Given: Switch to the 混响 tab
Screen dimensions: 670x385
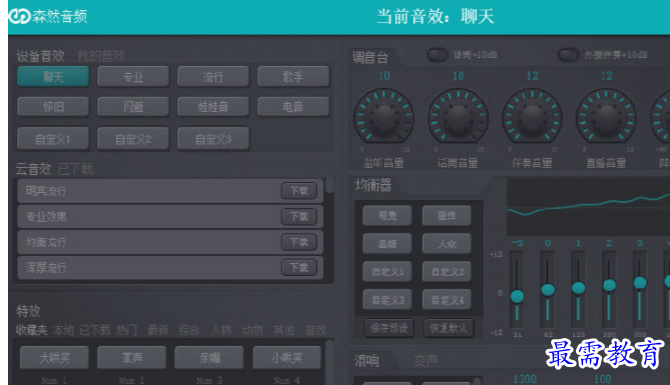Looking at the screenshot, I should pos(367,361).
